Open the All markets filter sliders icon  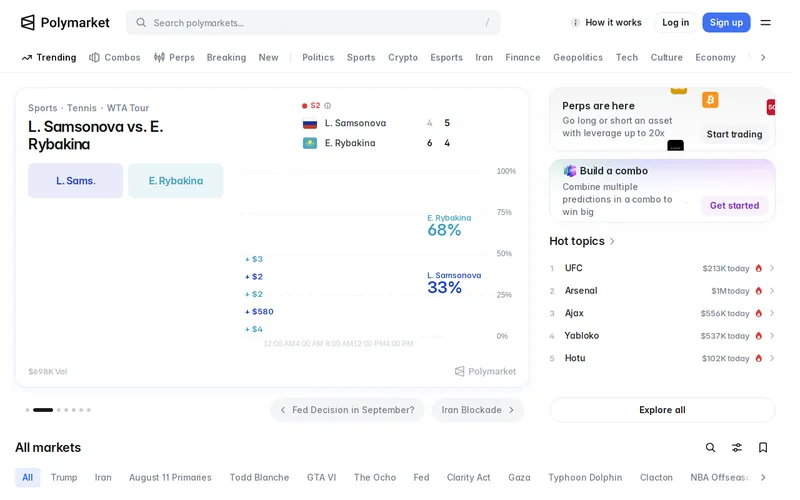point(737,447)
